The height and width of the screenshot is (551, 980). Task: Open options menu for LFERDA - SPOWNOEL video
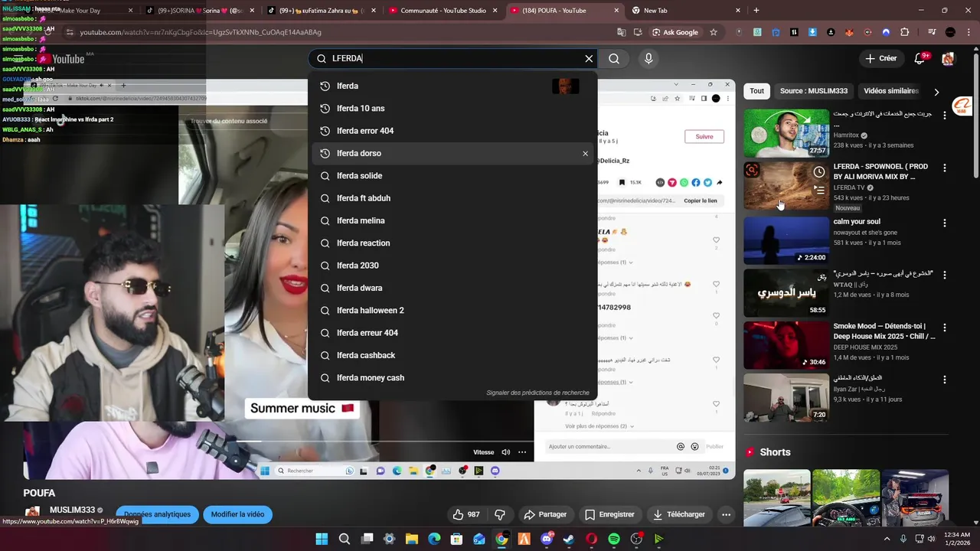pos(945,168)
